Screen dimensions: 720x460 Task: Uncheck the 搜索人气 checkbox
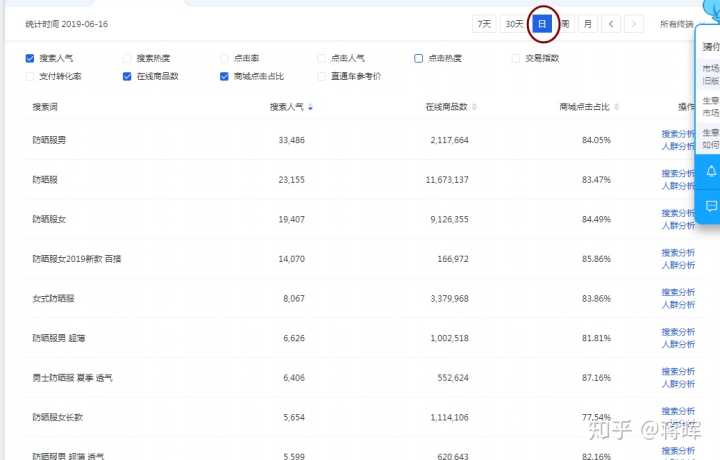click(30, 58)
